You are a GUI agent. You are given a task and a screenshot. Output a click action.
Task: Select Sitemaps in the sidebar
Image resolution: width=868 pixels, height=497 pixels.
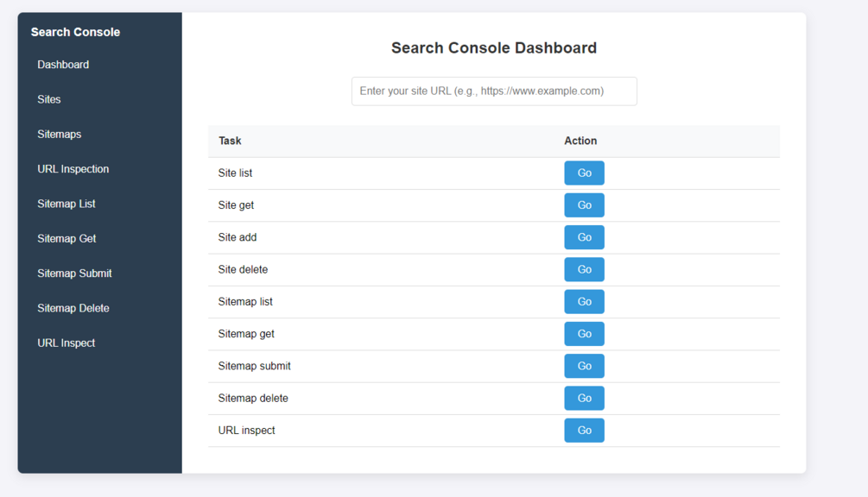click(x=60, y=135)
